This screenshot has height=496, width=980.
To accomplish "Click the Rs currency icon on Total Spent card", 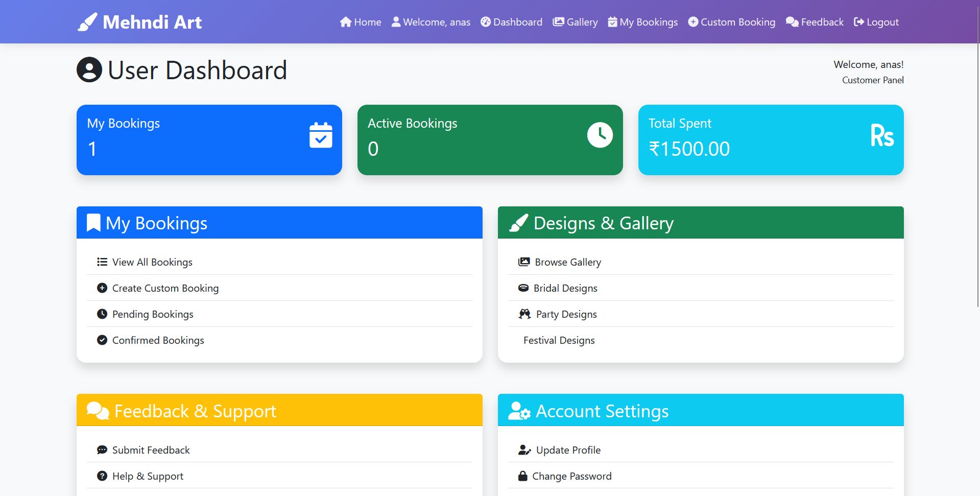I will coord(883,135).
